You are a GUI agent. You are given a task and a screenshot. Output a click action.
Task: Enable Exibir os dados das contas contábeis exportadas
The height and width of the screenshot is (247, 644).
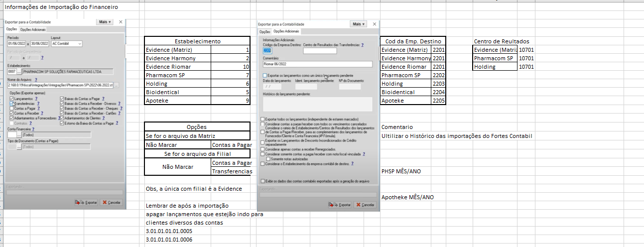pos(262,181)
